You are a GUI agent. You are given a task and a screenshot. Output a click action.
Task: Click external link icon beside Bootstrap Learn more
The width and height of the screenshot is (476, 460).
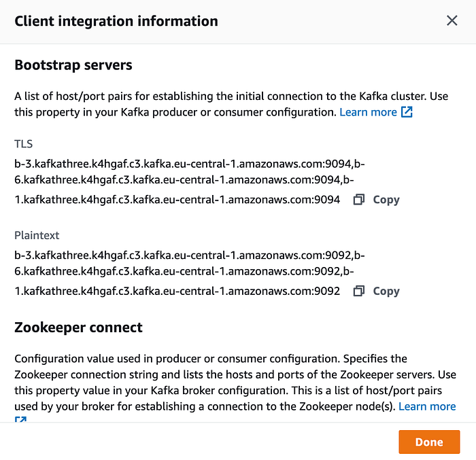pos(407,112)
